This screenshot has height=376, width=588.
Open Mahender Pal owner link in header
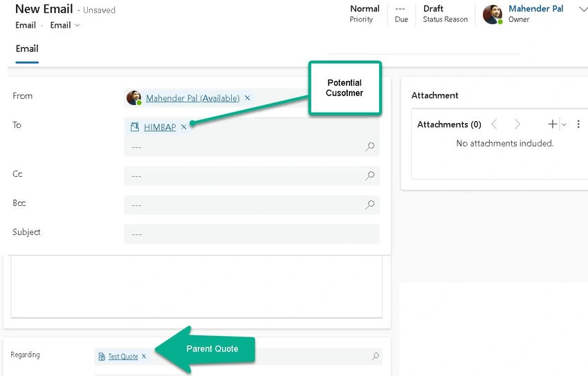[535, 8]
